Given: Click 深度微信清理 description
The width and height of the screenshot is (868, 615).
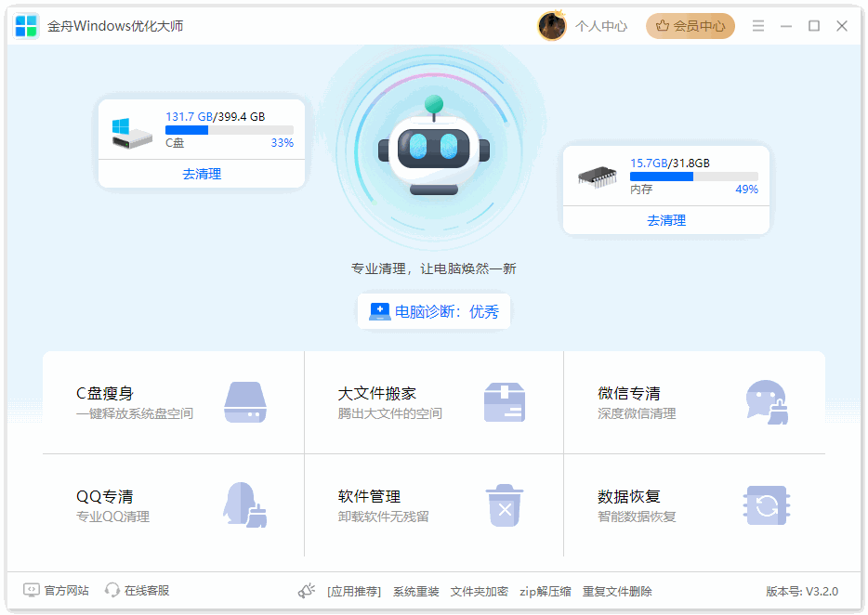Looking at the screenshot, I should pyautogui.click(x=637, y=413).
